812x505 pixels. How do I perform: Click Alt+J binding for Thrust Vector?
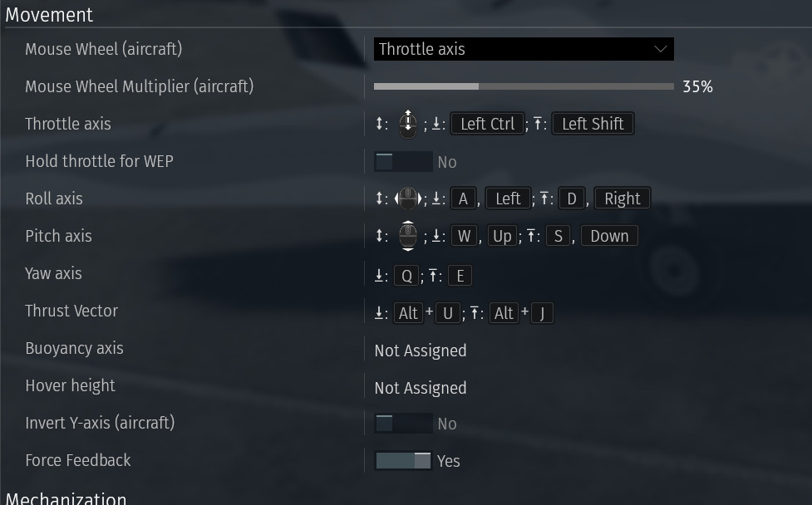point(521,314)
